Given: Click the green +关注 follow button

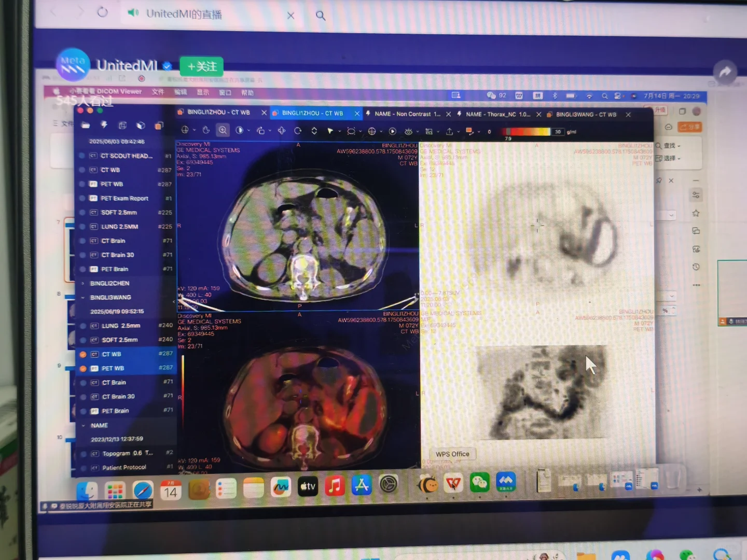Looking at the screenshot, I should pos(202,66).
